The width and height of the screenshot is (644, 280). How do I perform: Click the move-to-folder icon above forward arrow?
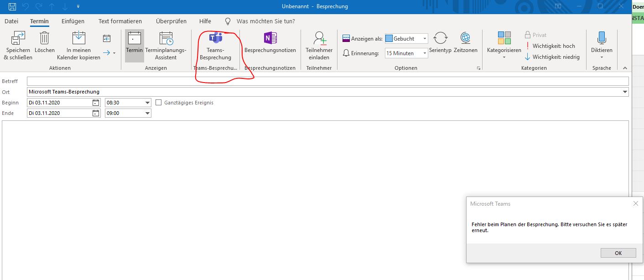click(x=107, y=38)
